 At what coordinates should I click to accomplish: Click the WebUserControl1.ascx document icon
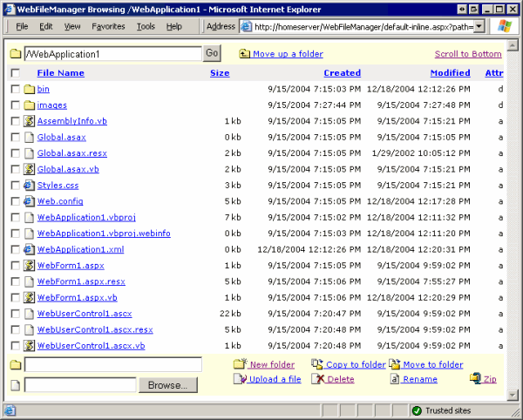[30, 314]
